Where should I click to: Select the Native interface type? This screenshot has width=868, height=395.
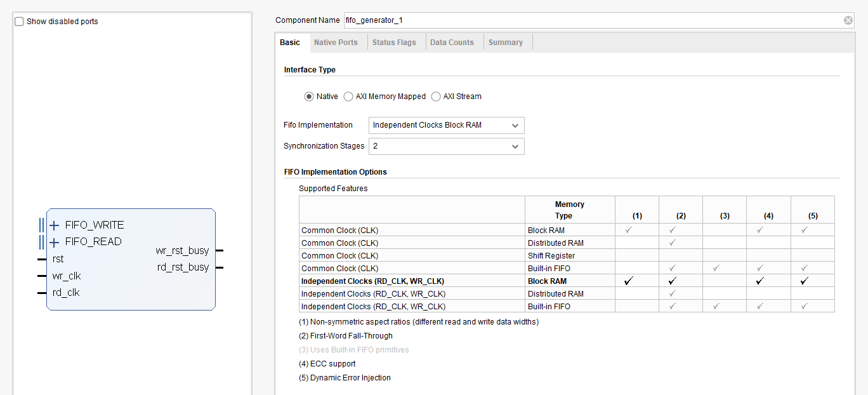coord(309,97)
